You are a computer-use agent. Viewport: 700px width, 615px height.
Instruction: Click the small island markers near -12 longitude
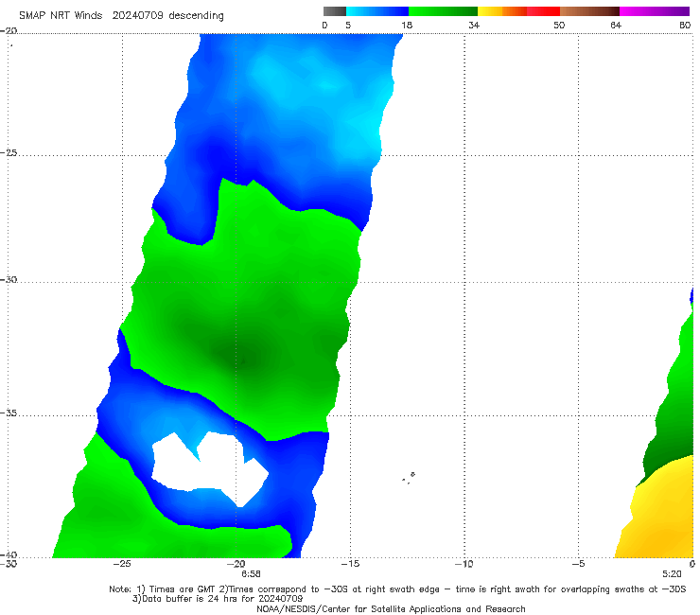[x=409, y=478]
